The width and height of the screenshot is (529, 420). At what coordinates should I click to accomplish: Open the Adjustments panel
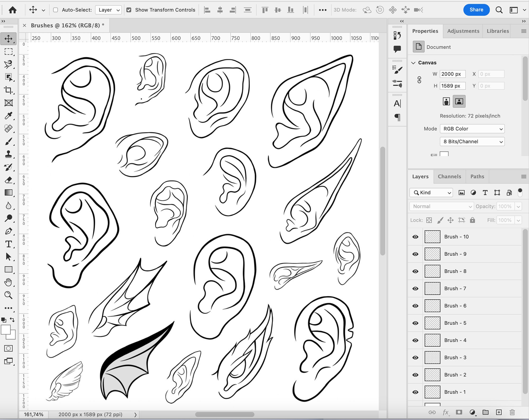tap(463, 31)
